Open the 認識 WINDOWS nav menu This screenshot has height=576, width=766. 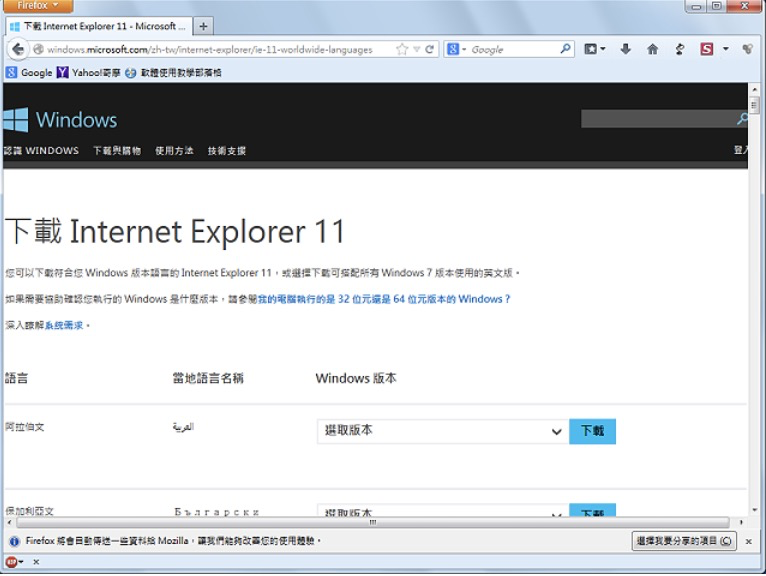click(x=41, y=150)
